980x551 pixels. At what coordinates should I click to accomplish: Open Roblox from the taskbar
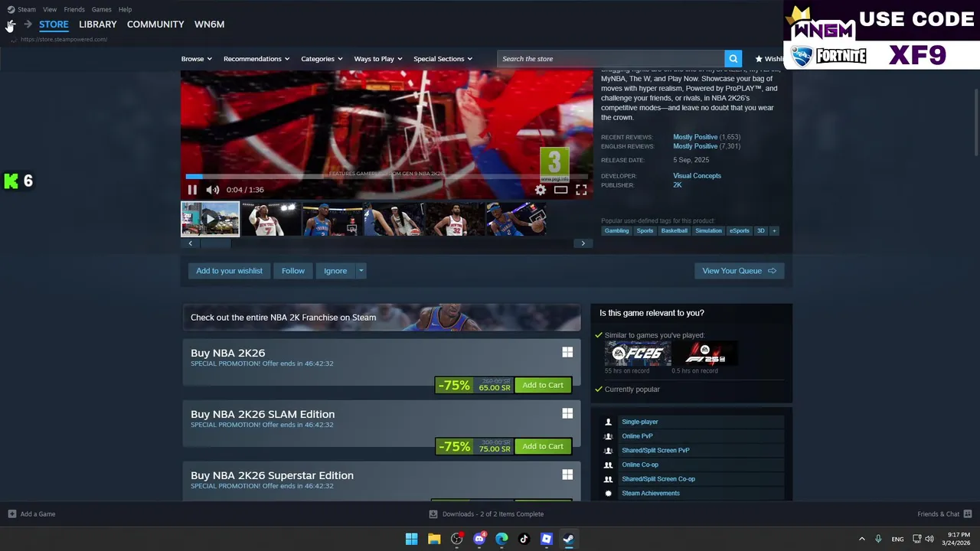point(546,539)
